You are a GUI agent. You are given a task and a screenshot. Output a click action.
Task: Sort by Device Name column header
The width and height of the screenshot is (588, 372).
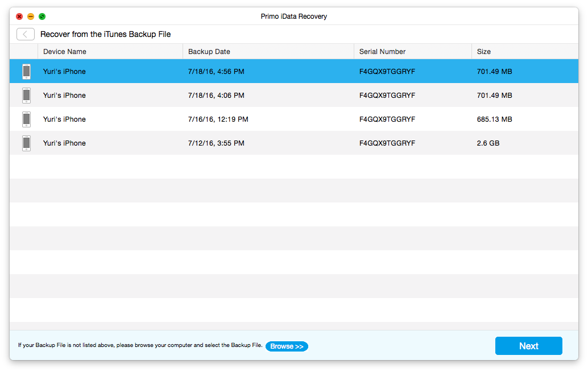click(x=64, y=51)
